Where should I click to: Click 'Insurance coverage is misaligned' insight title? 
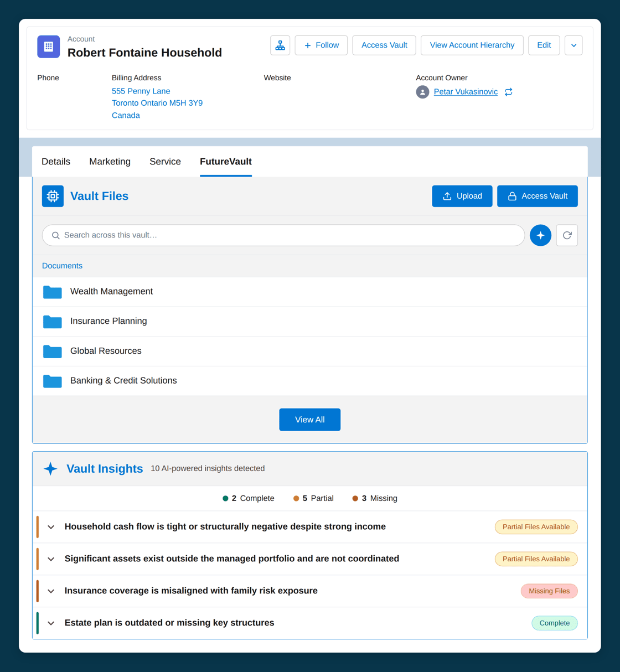191,591
